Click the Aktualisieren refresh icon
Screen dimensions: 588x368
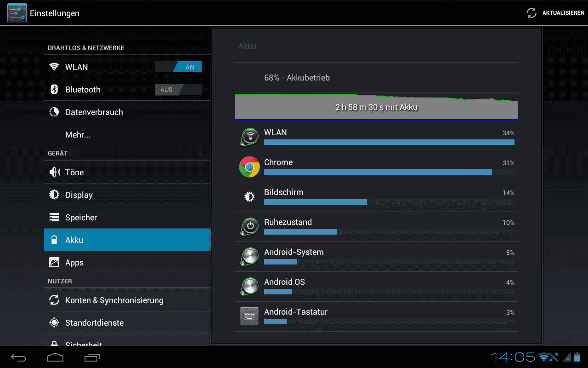point(531,13)
